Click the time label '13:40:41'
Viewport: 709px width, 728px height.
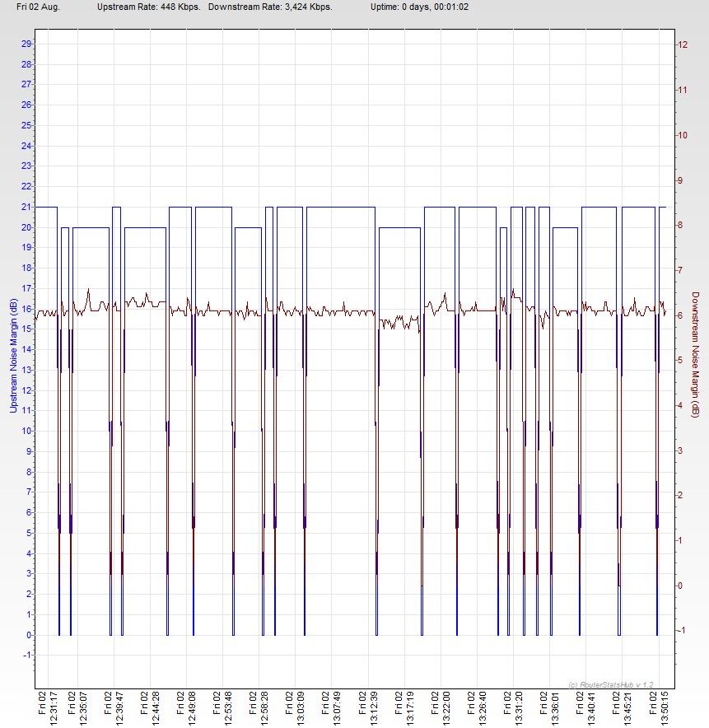[591, 708]
